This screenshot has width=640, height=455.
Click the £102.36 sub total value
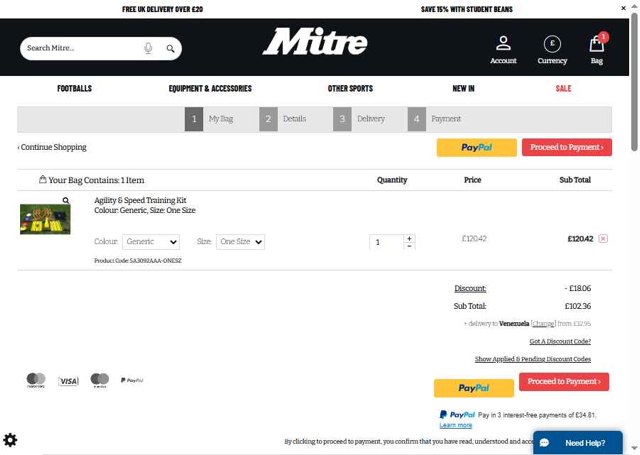point(578,306)
